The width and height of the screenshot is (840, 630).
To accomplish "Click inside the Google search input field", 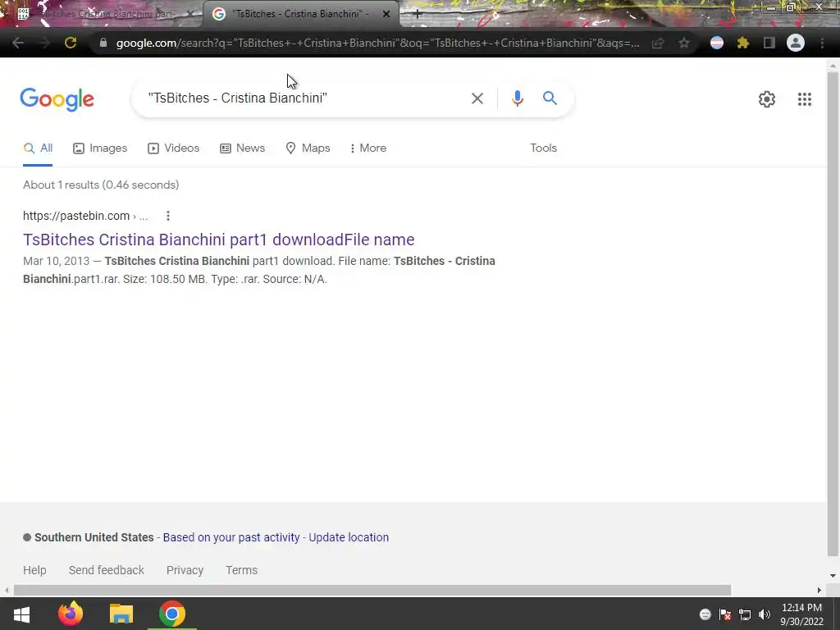I will click(x=305, y=98).
